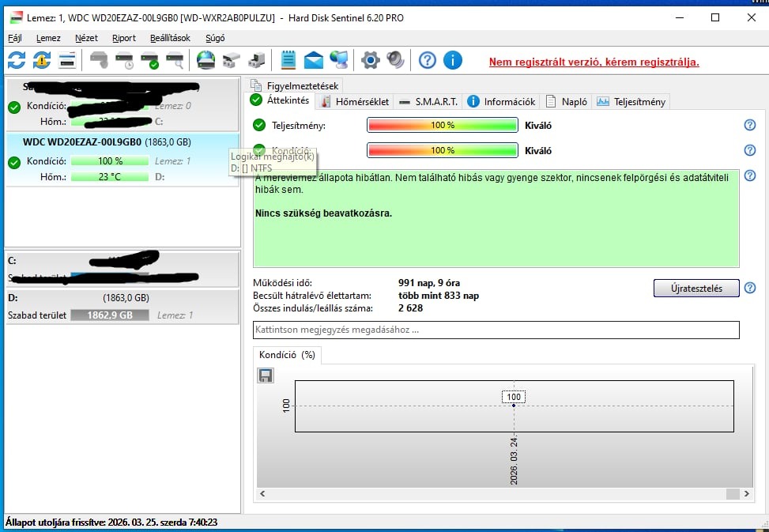Click the chart scrollbar right arrow
The height and width of the screenshot is (532, 769).
[x=746, y=494]
